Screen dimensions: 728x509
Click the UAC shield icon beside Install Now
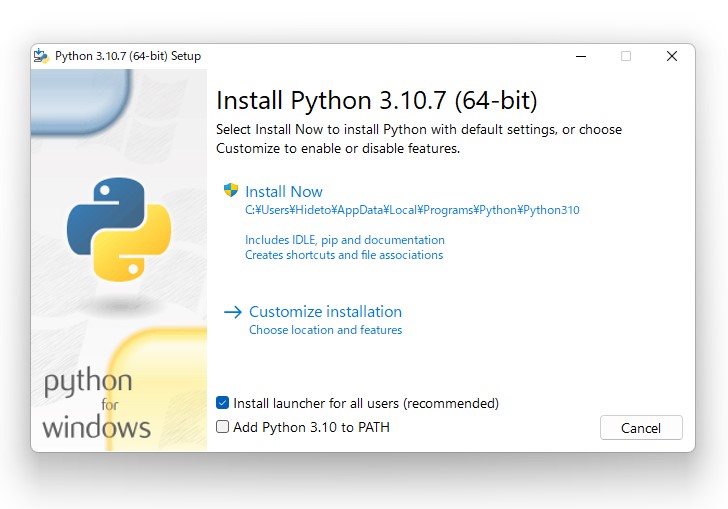coord(231,190)
